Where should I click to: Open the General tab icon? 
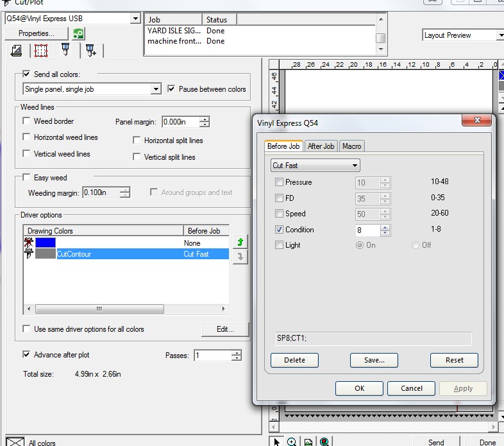(17, 51)
